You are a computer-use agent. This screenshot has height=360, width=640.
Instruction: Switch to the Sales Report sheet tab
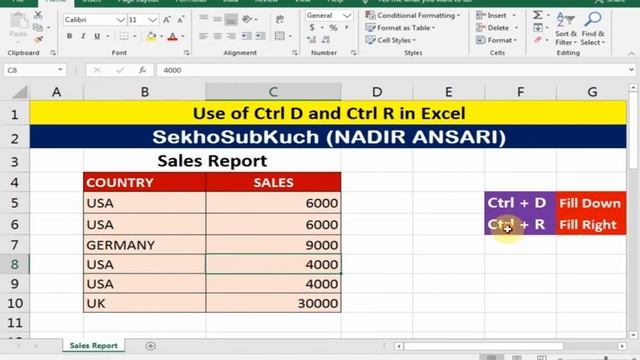[x=93, y=346]
